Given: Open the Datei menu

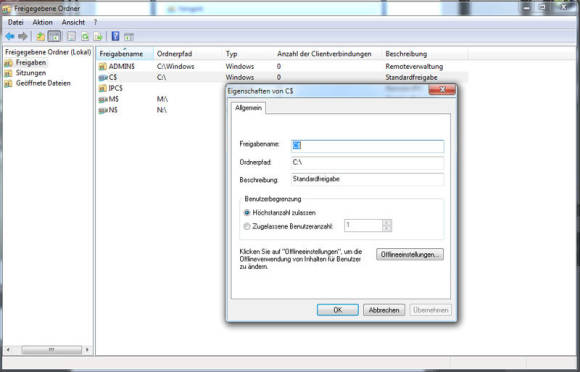Looking at the screenshot, I should tap(16, 23).
